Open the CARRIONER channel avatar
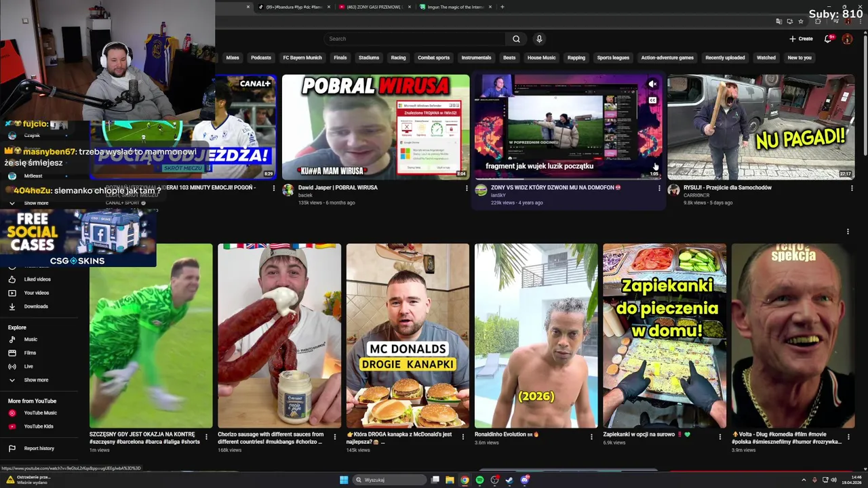This screenshot has height=488, width=868. click(673, 190)
